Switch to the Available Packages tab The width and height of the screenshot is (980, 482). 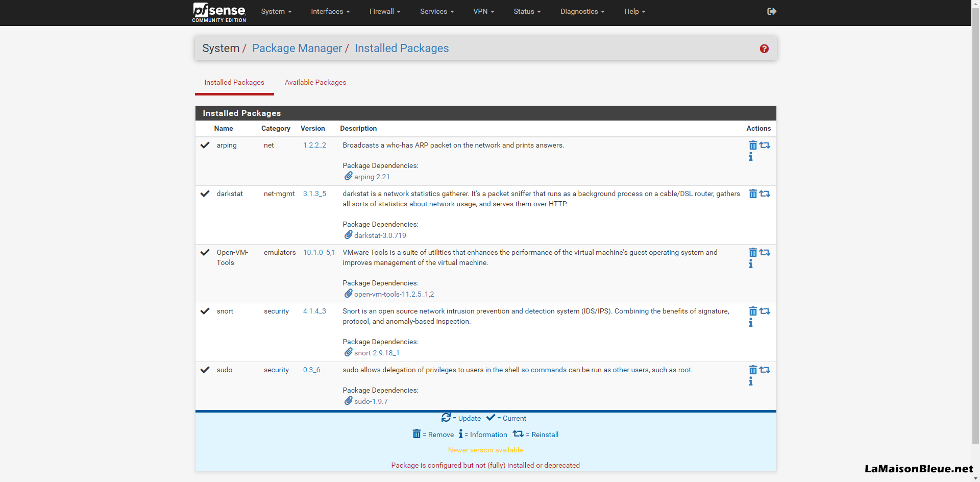pos(315,82)
